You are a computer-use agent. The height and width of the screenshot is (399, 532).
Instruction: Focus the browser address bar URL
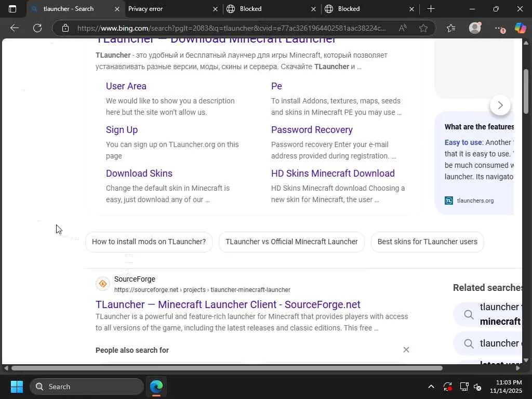pos(231,28)
